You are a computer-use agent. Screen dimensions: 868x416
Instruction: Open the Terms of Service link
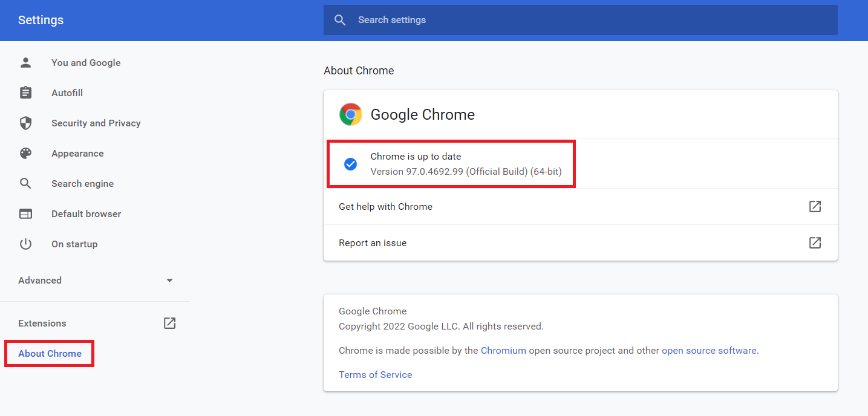375,374
